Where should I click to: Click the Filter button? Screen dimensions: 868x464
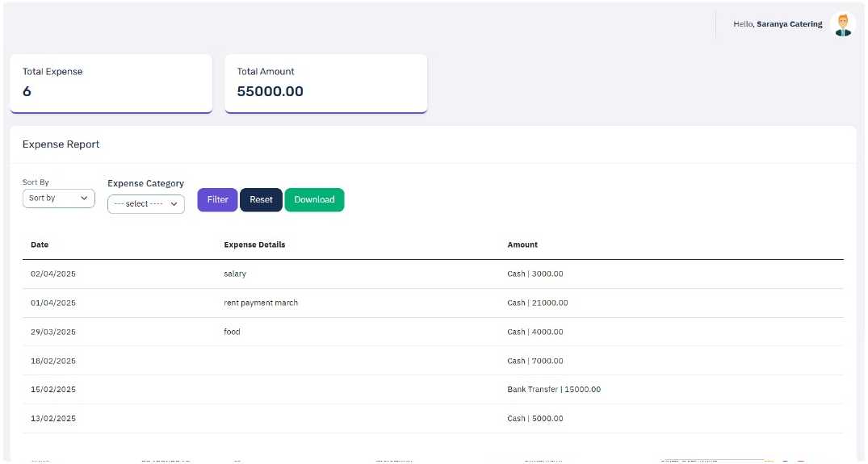(217, 199)
